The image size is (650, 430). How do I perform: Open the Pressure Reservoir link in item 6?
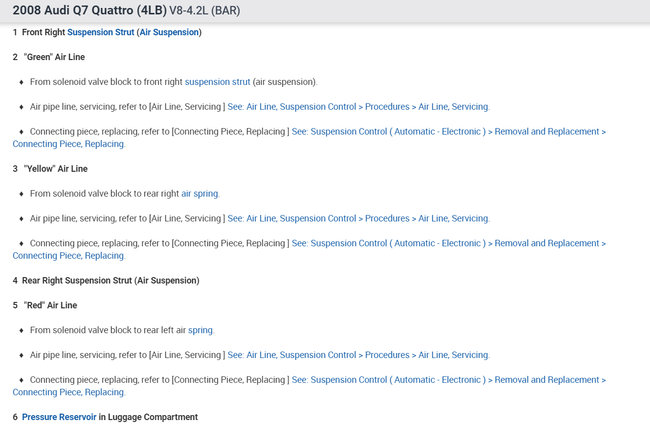point(59,416)
